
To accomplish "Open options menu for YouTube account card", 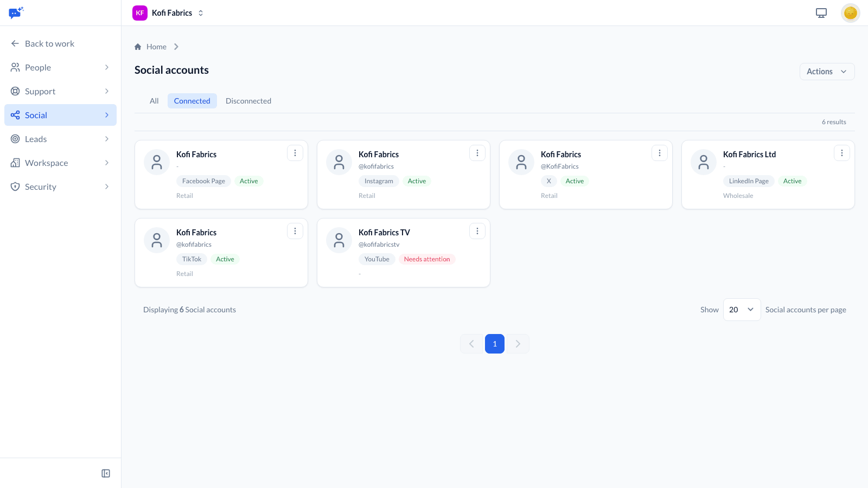I will coord(477,231).
